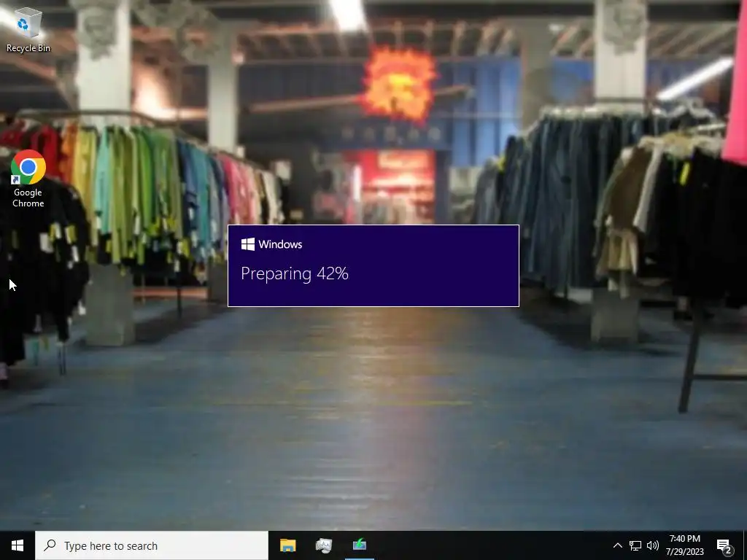Click the date 7/29/2023 in tray
Viewport: 747px width, 560px height.
684,552
